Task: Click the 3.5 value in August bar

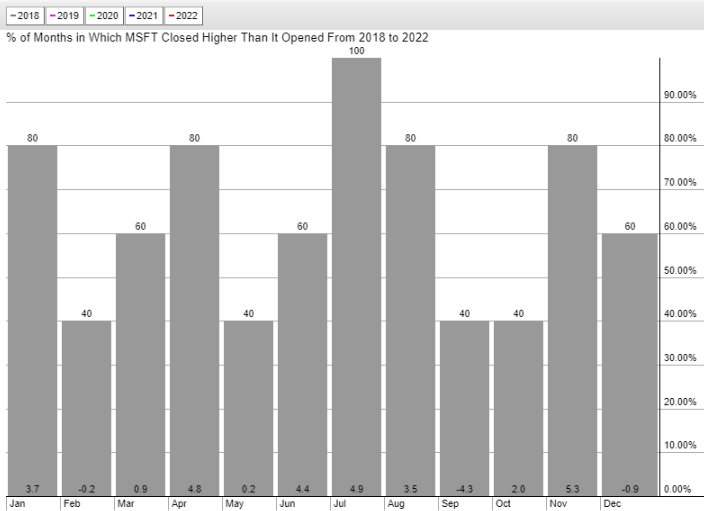Action: [x=410, y=489]
